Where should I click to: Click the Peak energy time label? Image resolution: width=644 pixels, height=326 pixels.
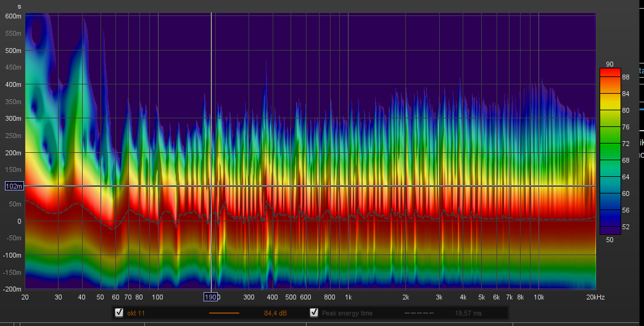coord(347,313)
